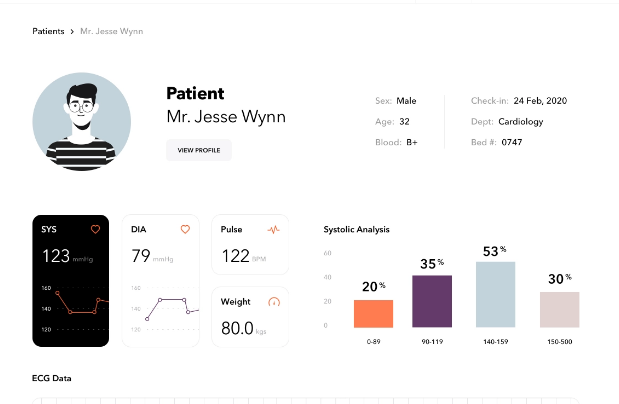
Task: Click the heart icon on SYS card
Action: pos(96,230)
